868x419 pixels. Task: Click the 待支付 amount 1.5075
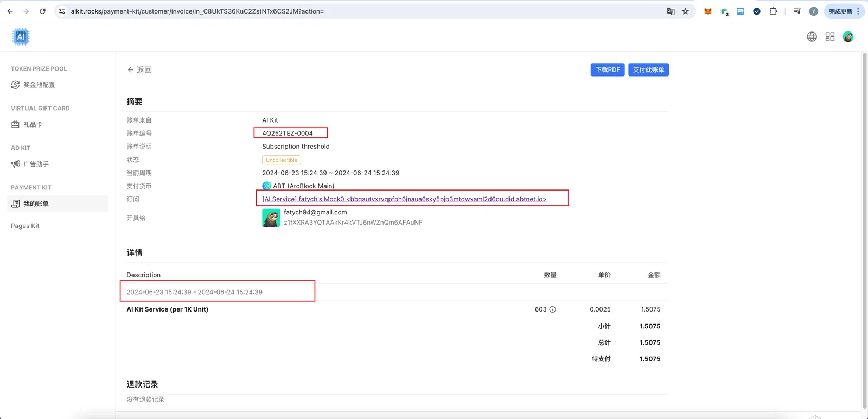pos(650,359)
